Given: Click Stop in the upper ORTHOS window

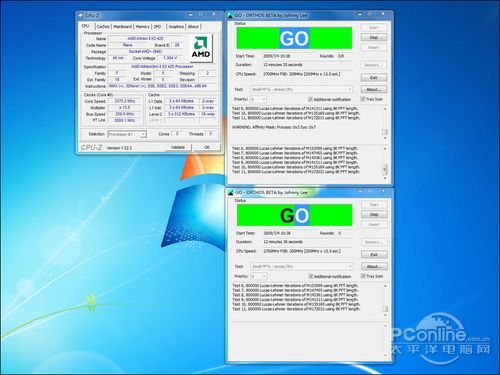Looking at the screenshot, I should [x=374, y=37].
